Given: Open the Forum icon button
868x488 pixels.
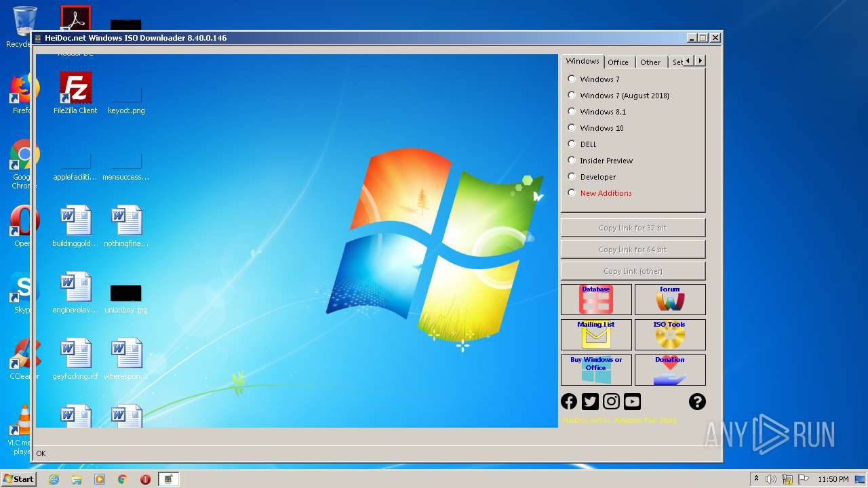Looking at the screenshot, I should [670, 300].
